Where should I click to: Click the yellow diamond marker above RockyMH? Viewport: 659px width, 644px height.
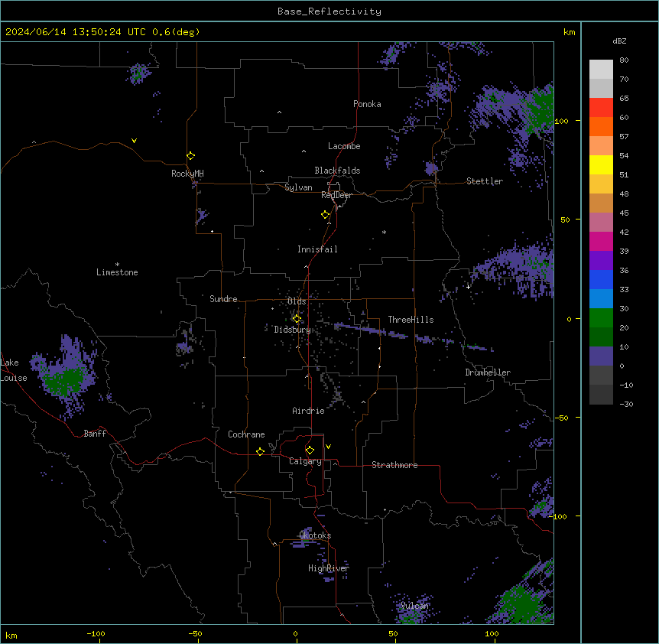click(x=190, y=155)
